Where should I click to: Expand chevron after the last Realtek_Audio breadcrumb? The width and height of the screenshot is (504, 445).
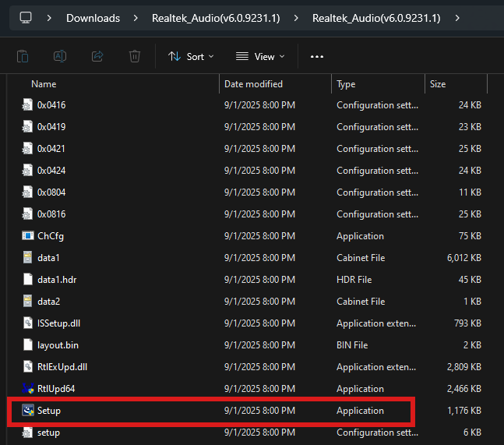click(x=456, y=18)
